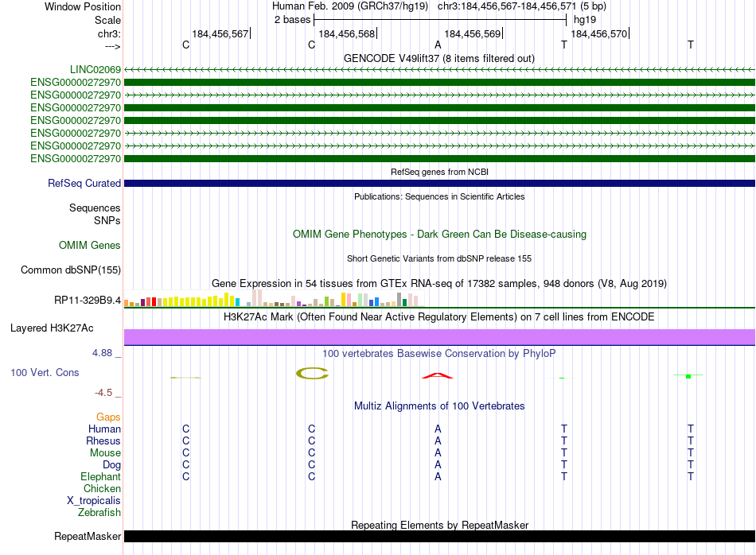Click the 4.88 PhyloP upper limit value
756x555 pixels.
coord(102,353)
